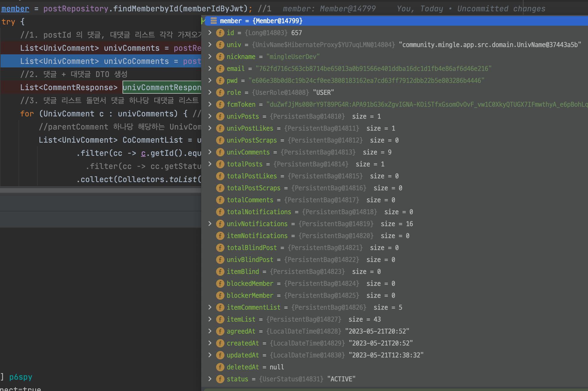Select the itemList size = 43 row
This screenshot has height=391, width=588.
[395, 319]
